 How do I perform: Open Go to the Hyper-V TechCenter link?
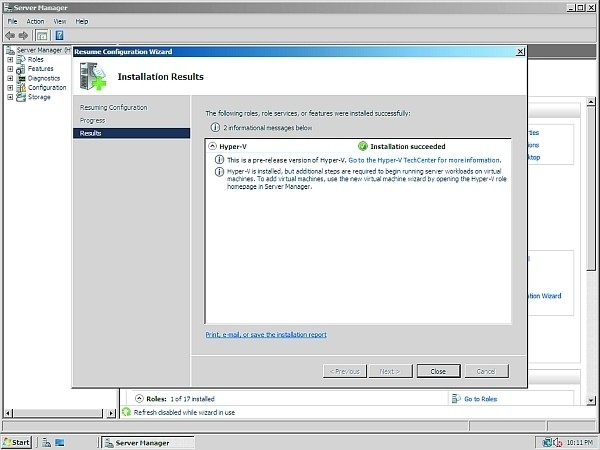(424, 160)
